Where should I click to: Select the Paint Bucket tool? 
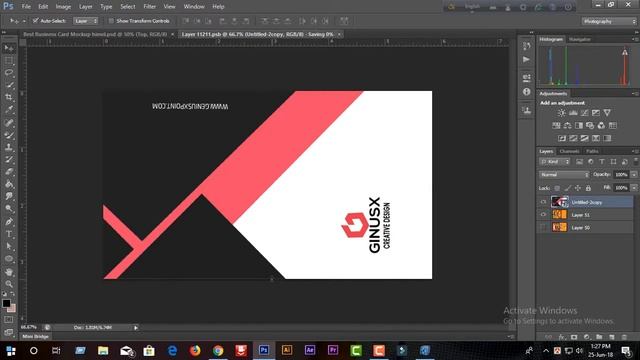coord(9,184)
